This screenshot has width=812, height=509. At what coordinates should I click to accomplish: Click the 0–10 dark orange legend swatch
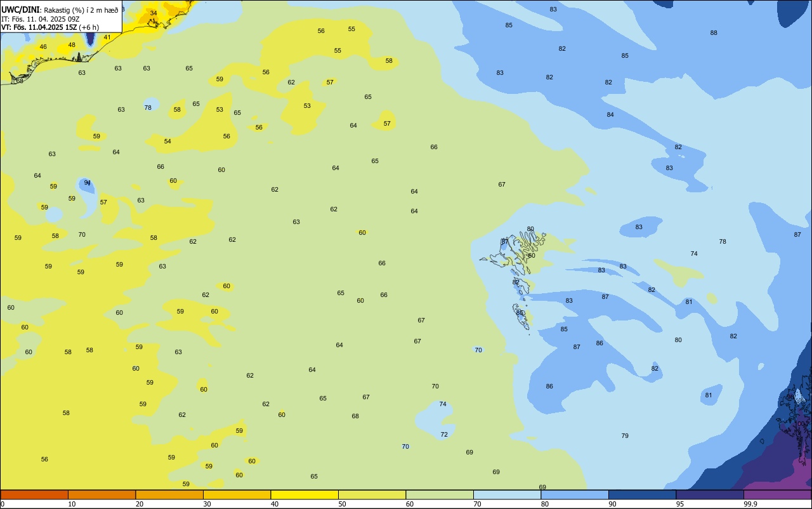[34, 494]
